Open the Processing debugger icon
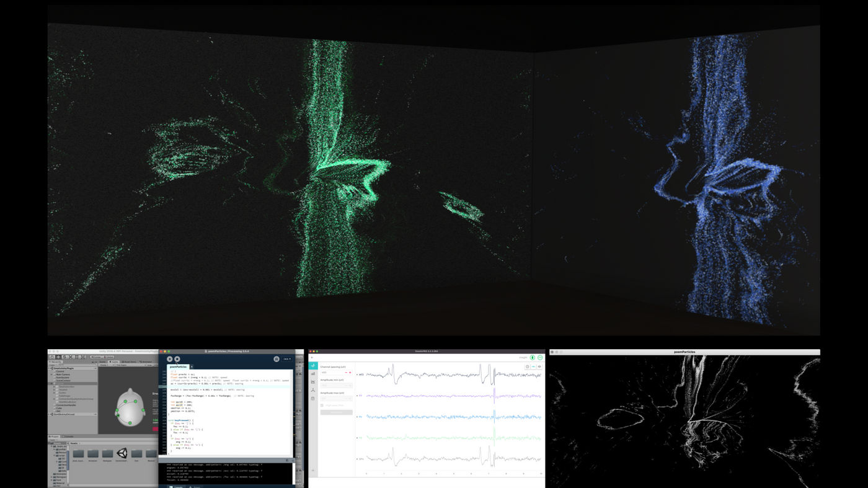 tap(277, 359)
